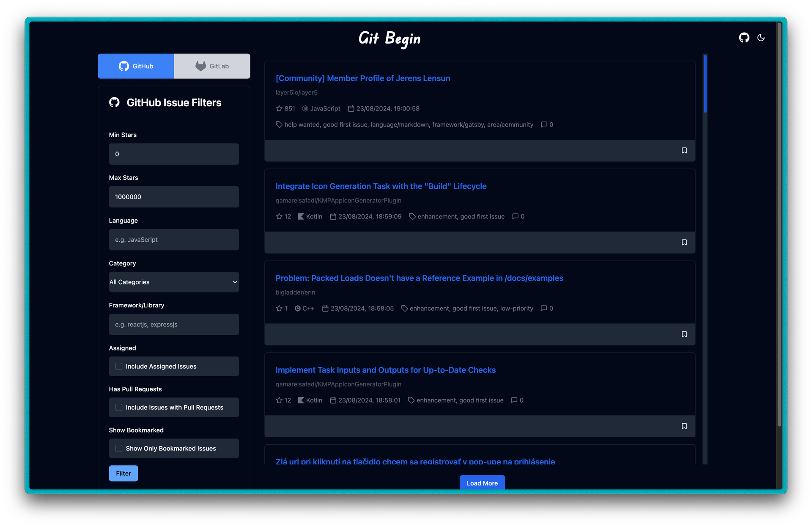812x527 pixels.
Task: Select the GitHub tab
Action: (x=136, y=66)
